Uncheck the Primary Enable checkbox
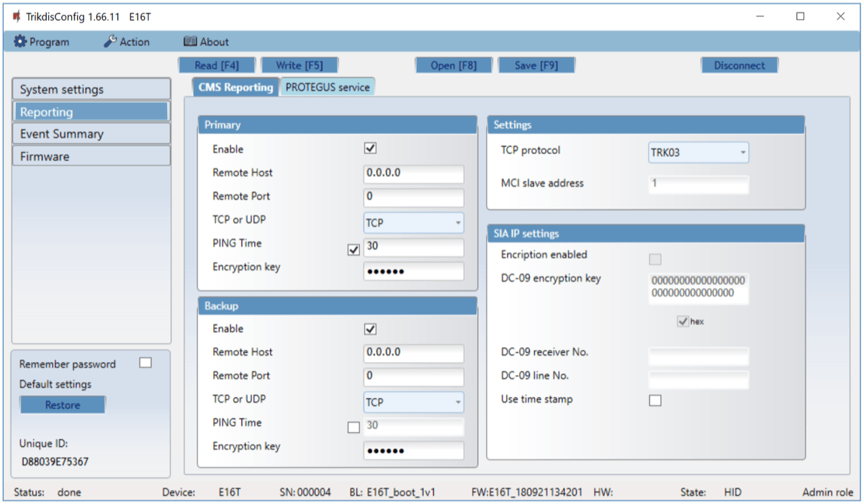The image size is (864, 504). click(x=371, y=149)
